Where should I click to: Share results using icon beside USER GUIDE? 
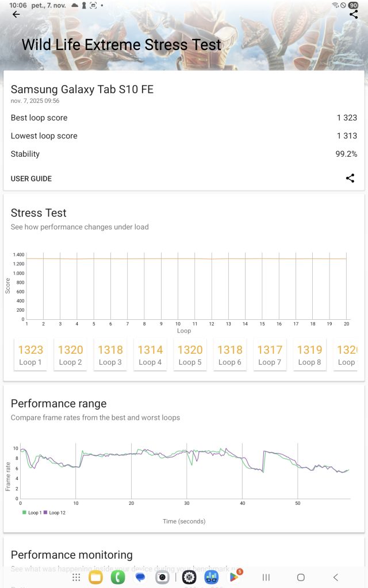point(350,178)
